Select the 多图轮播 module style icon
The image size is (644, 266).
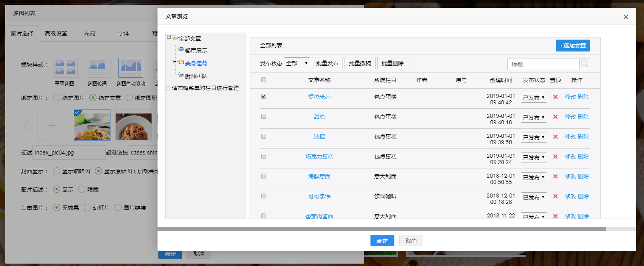click(x=98, y=68)
